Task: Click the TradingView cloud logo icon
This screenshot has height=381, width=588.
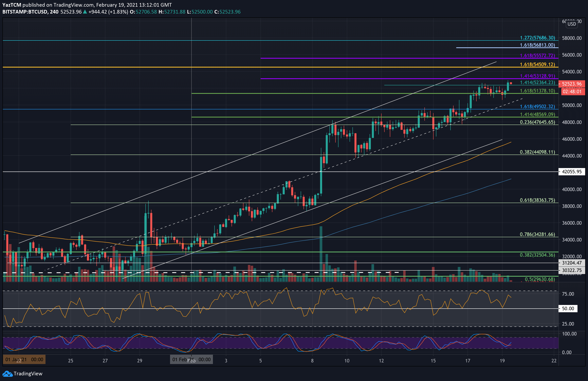Action: click(7, 374)
